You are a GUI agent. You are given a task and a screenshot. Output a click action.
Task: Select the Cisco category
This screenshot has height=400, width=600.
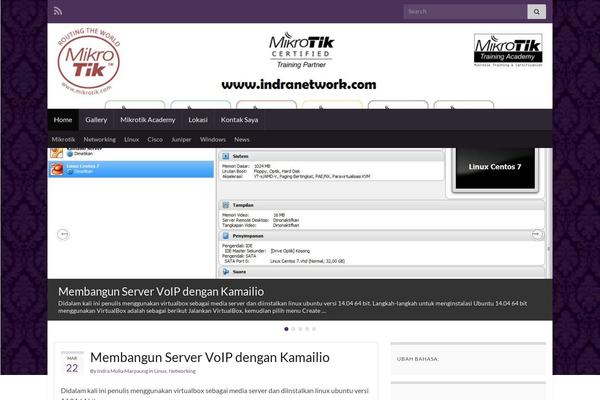155,139
